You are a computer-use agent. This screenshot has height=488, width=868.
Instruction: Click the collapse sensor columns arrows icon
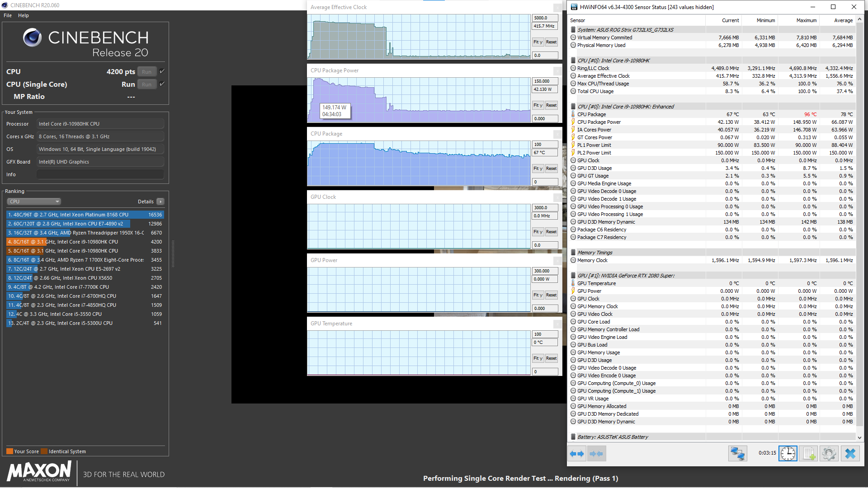click(x=596, y=454)
